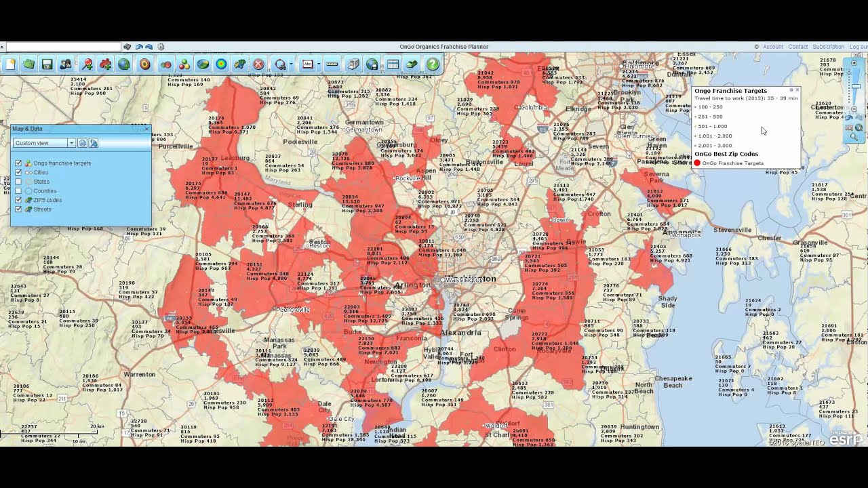The height and width of the screenshot is (488, 868).
Task: Click the Ongo franchise targets layer name
Action: point(62,163)
